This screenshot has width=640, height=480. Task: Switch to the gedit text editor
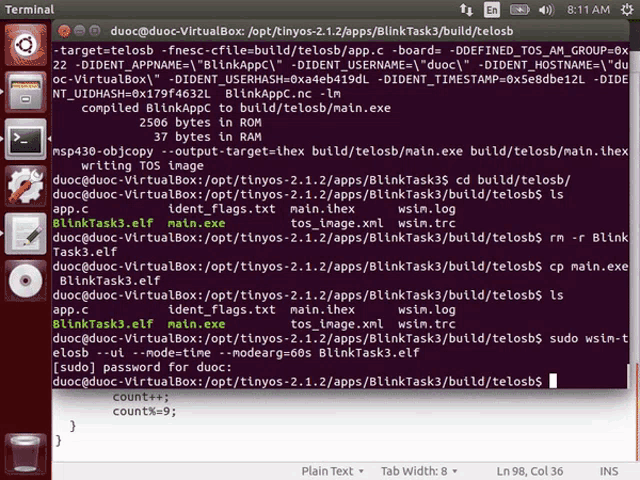[x=25, y=234]
